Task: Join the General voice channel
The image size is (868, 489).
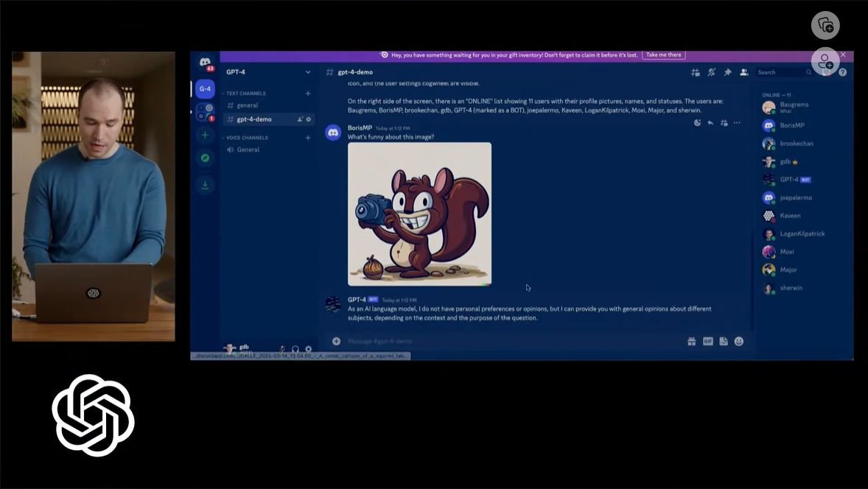Action: coord(248,149)
